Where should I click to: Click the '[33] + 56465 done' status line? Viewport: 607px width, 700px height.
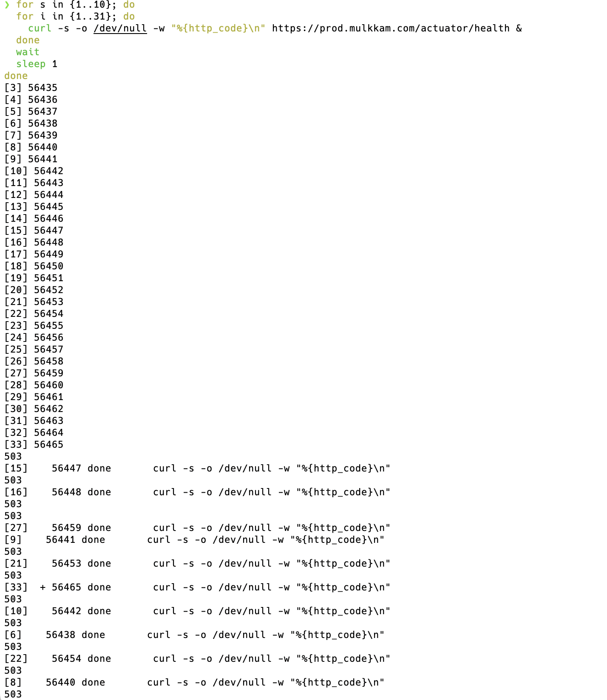pyautogui.click(x=197, y=587)
